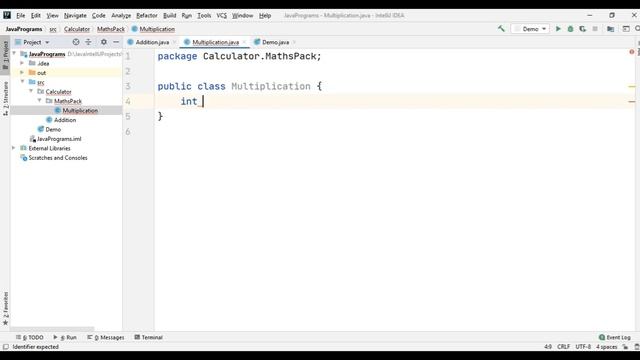Open the VCS menu
Viewport: 640px width, 360px height.
pos(221,16)
